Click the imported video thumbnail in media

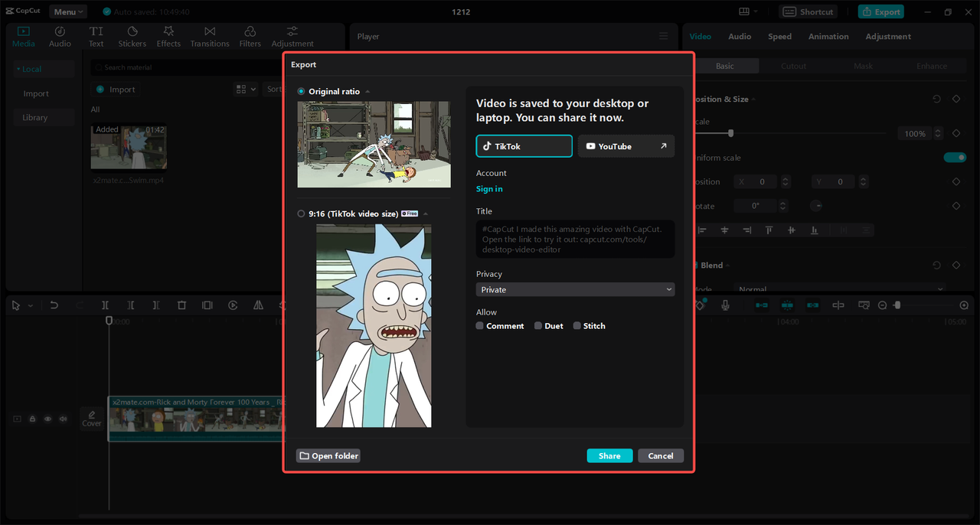coord(129,147)
